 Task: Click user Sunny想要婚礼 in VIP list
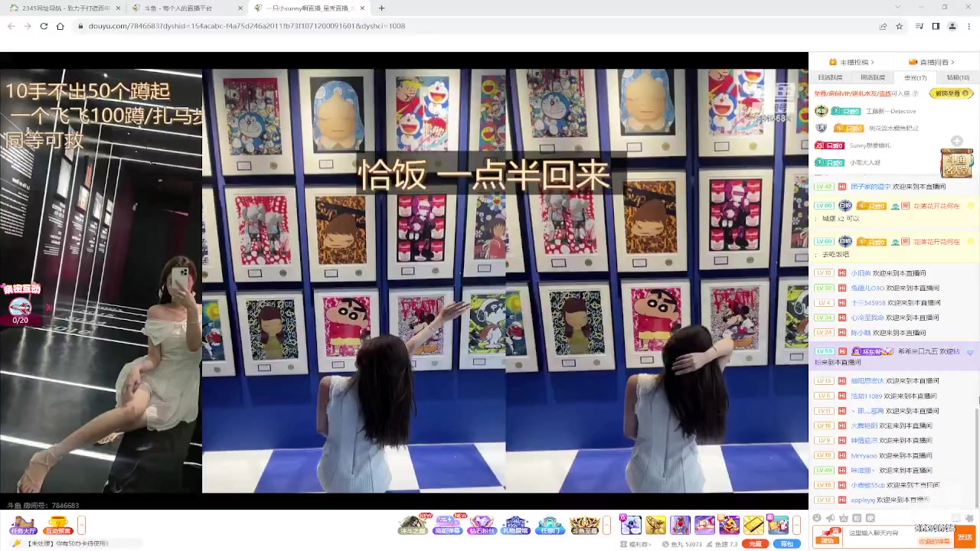click(871, 145)
